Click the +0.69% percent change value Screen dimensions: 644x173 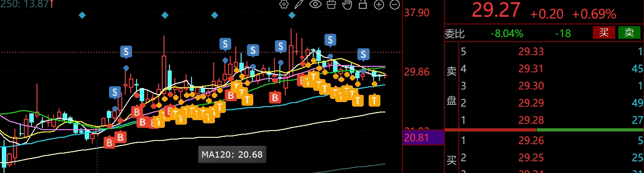coord(594,14)
